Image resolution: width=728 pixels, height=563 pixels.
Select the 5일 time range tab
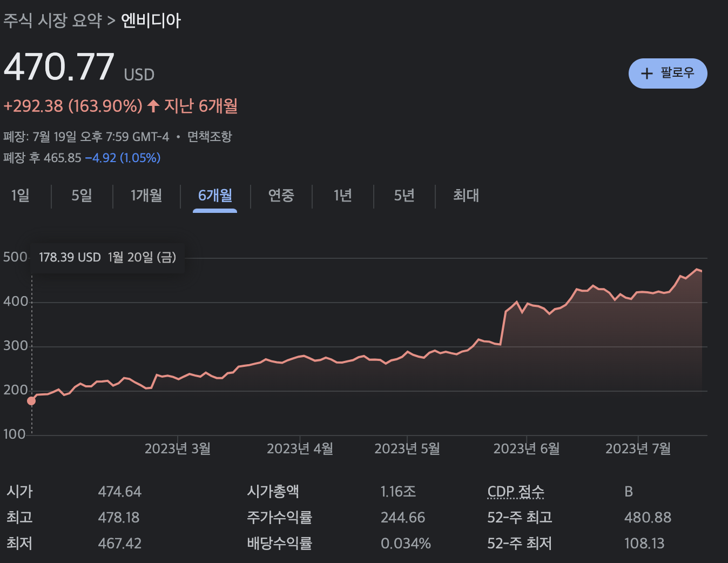(x=82, y=195)
